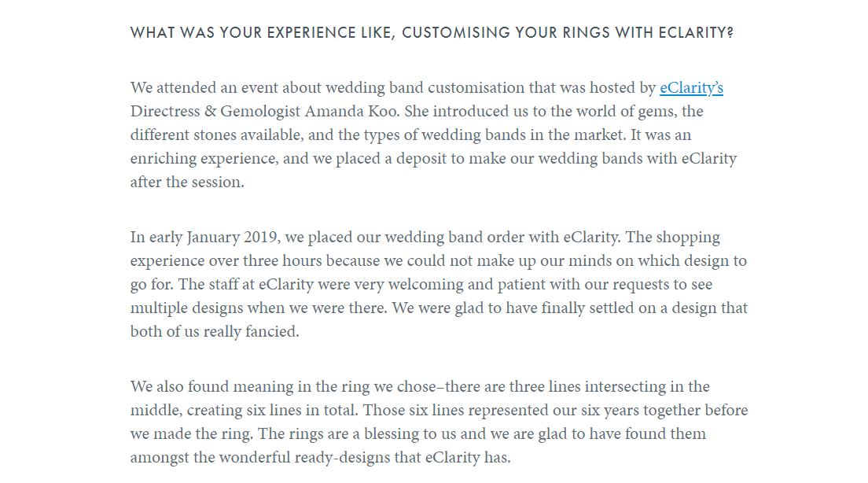This screenshot has width=868, height=483.
Task: Click the phrase "We attended an event"
Action: pyautogui.click(x=200, y=88)
